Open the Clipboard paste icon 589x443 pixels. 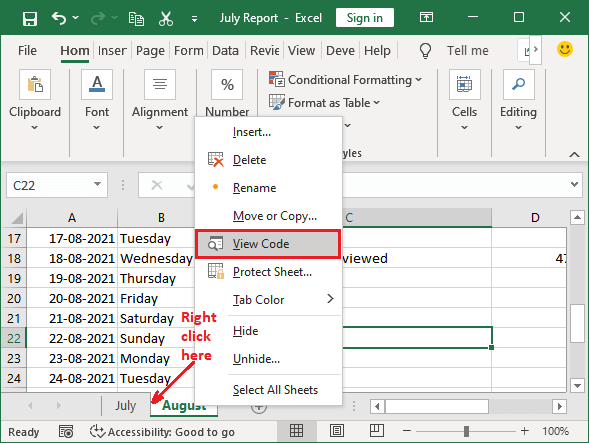pyautogui.click(x=35, y=84)
